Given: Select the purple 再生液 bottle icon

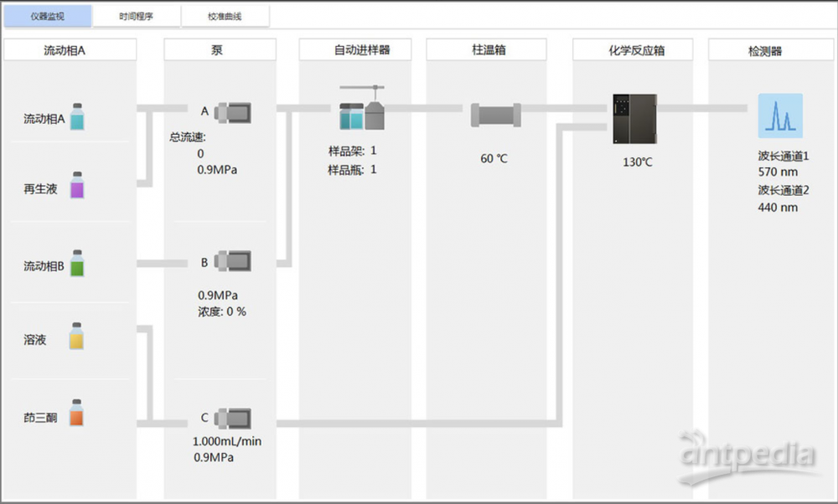Looking at the screenshot, I should point(77,186).
